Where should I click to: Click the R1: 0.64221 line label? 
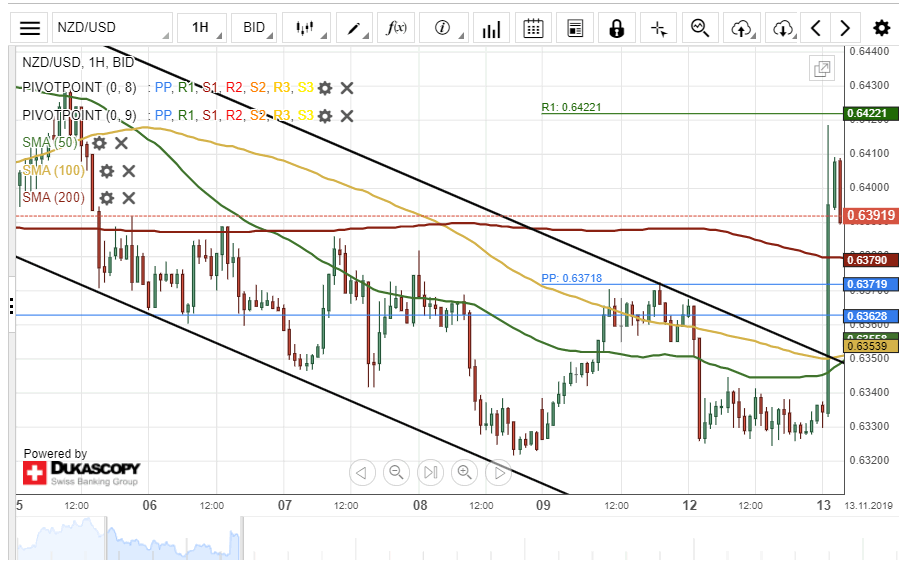point(572,107)
